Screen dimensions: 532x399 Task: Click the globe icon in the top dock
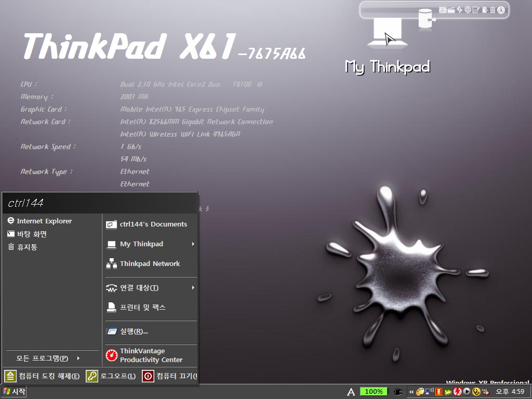468,9
